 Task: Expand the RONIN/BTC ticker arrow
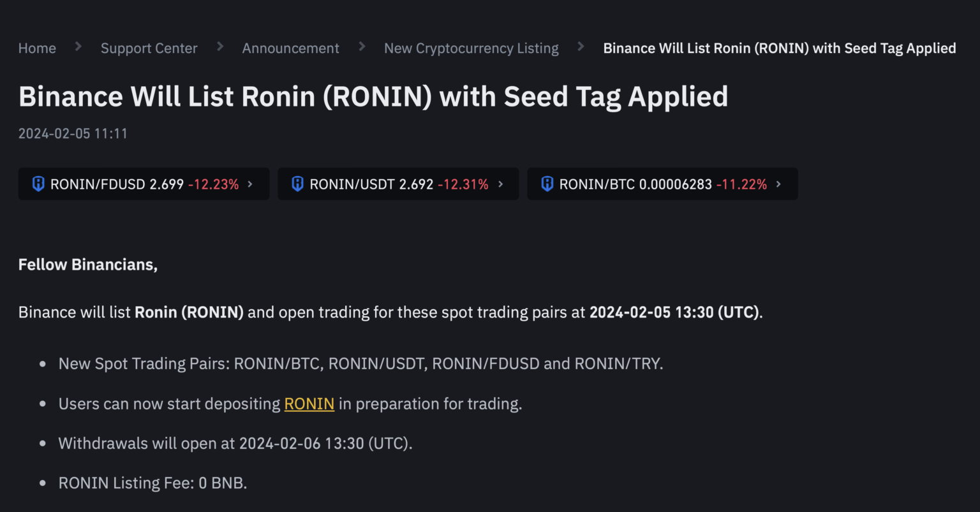778,184
